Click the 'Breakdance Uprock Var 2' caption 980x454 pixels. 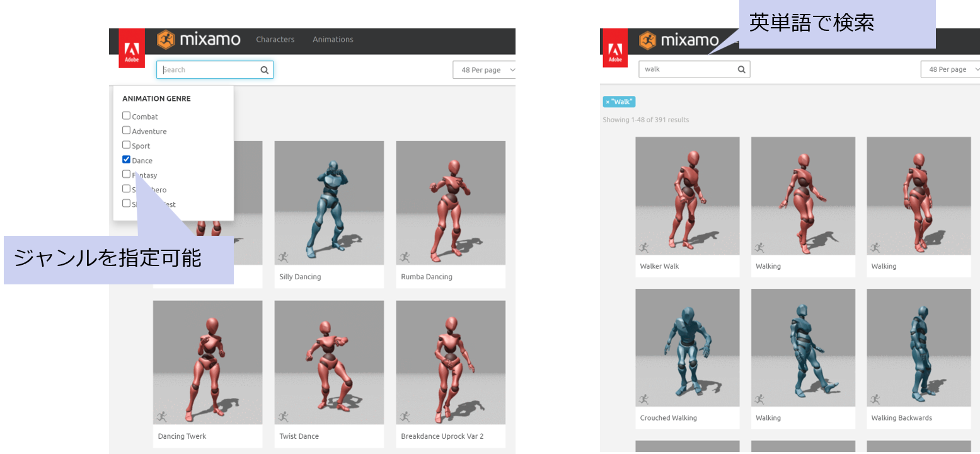(442, 436)
